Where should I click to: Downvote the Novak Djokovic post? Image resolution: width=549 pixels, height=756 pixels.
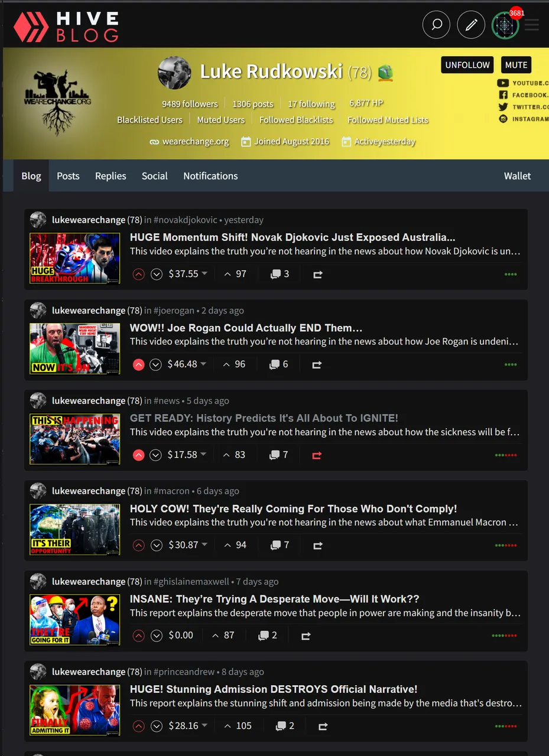[156, 274]
